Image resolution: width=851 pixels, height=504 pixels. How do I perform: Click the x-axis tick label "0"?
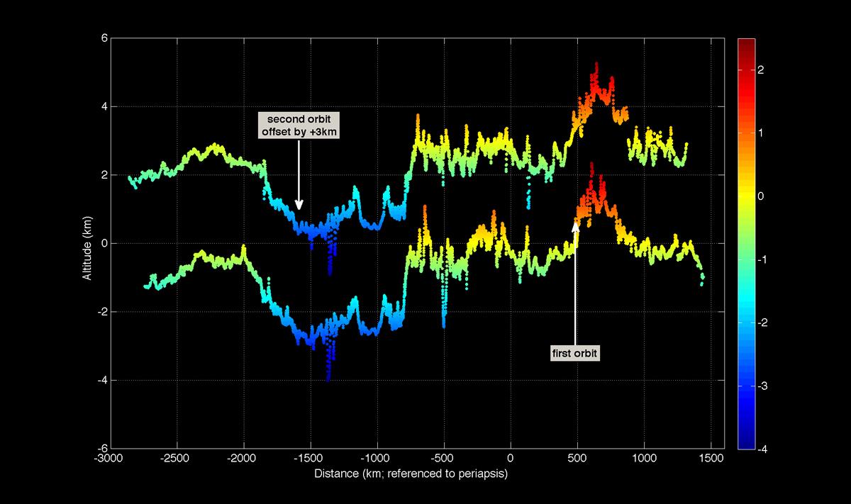pos(510,457)
